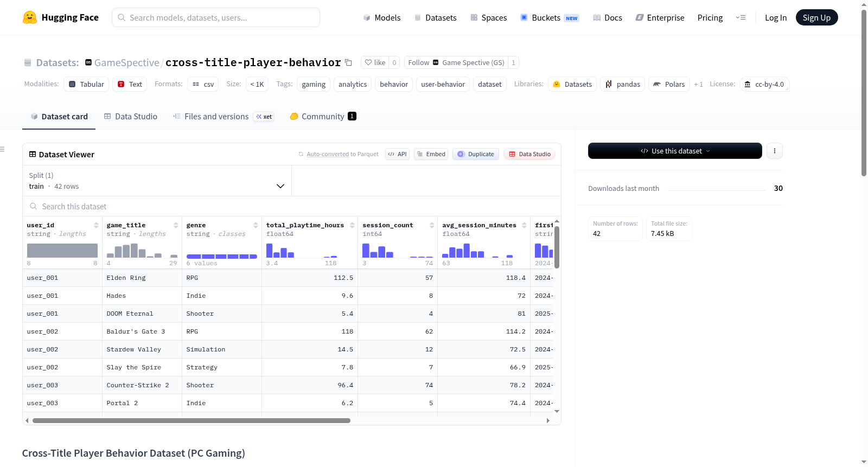Click the Log In link

tap(776, 17)
